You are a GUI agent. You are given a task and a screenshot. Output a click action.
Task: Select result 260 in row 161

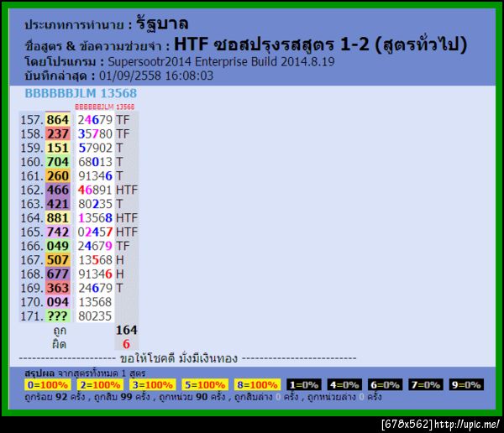coord(58,175)
